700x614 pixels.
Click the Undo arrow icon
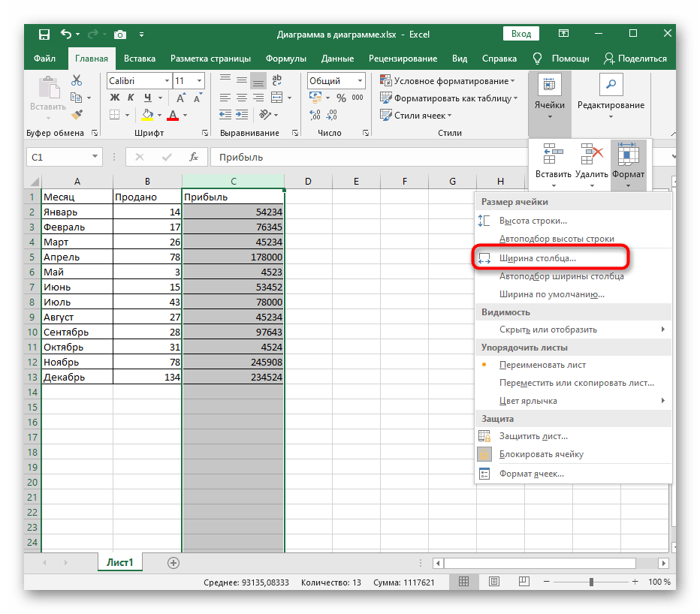[x=65, y=34]
